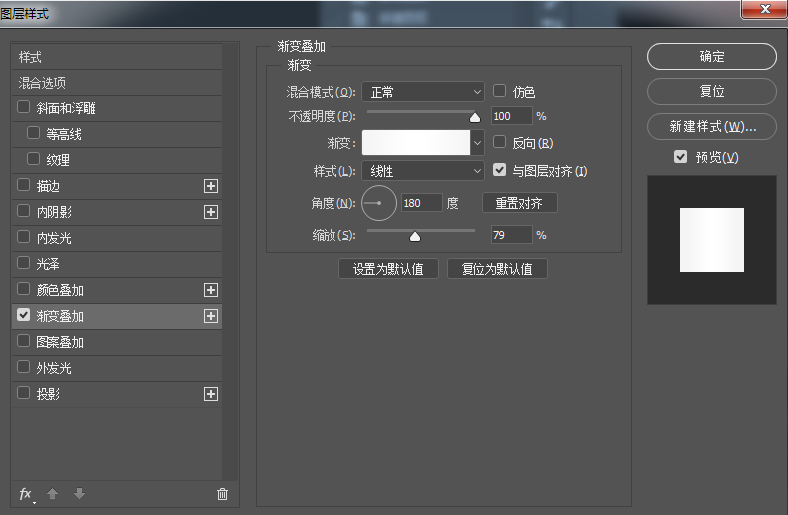
Task: Enable the 反向 reverse checkbox
Action: pos(499,142)
